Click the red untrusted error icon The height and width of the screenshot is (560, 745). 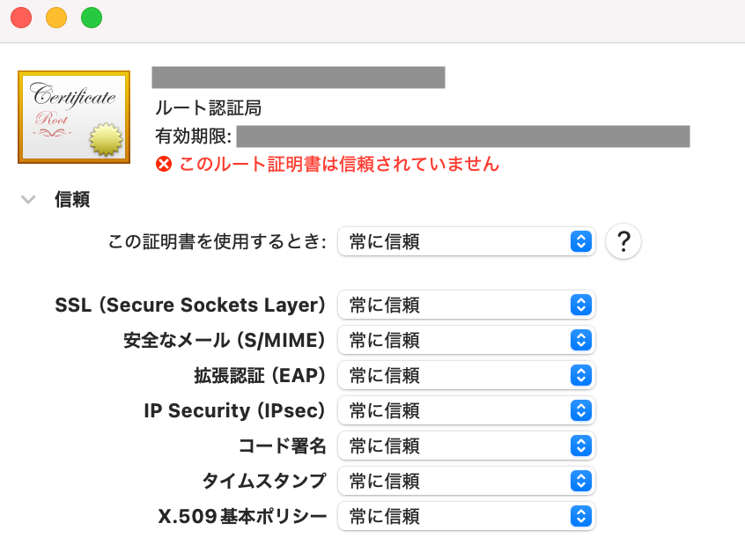point(163,164)
